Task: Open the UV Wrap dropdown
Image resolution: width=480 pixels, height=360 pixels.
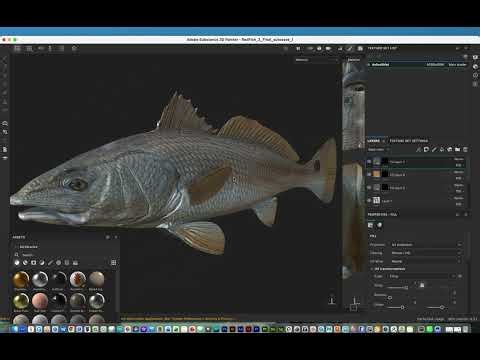Action: tap(426, 261)
